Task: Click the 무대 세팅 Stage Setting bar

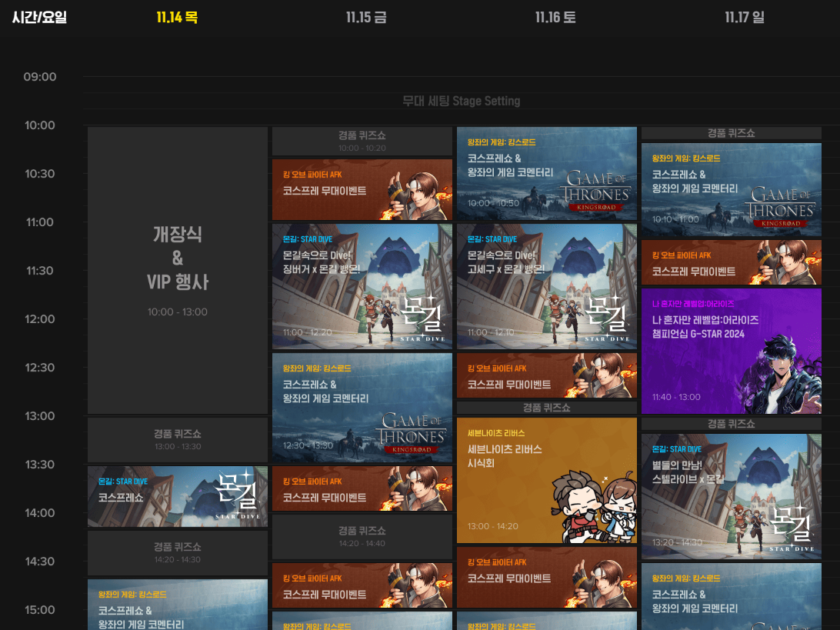Action: coord(462,102)
